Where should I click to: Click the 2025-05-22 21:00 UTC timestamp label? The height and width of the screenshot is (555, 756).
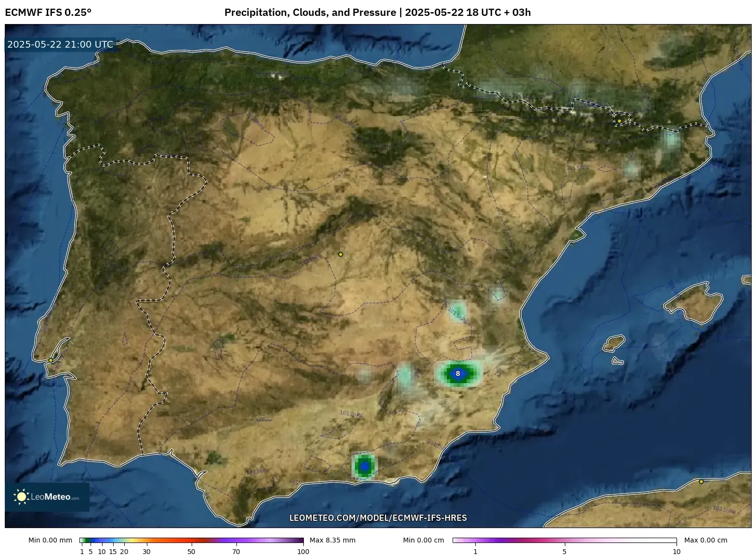(60, 44)
